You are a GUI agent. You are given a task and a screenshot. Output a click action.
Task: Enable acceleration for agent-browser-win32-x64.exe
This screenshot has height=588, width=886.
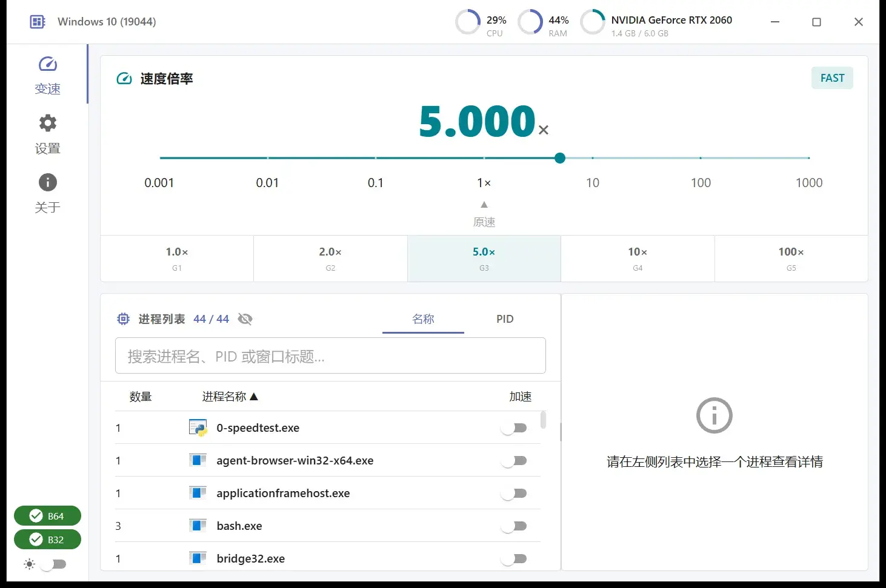514,461
